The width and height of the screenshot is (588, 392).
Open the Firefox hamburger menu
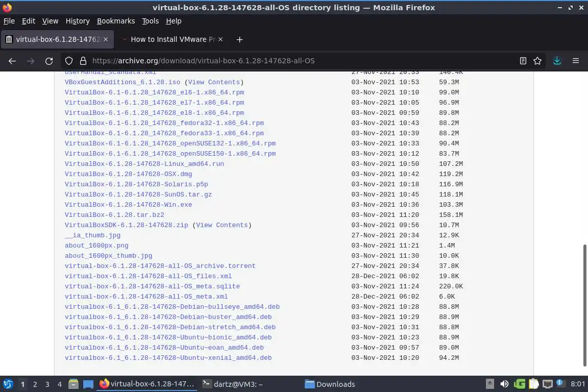576,61
